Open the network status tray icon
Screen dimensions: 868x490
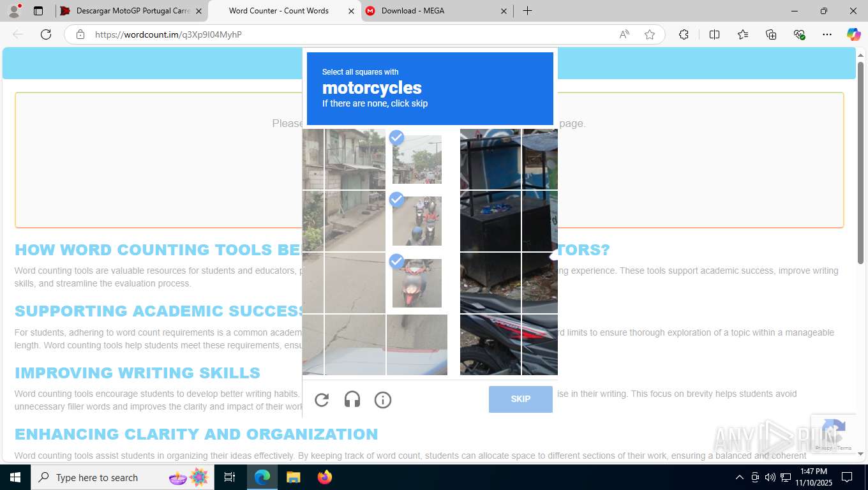pos(786,477)
